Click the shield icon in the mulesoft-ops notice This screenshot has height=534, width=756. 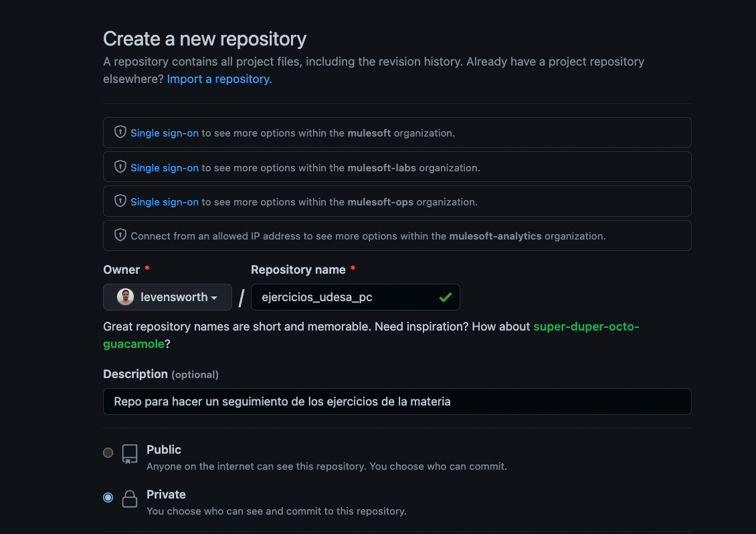tap(120, 201)
